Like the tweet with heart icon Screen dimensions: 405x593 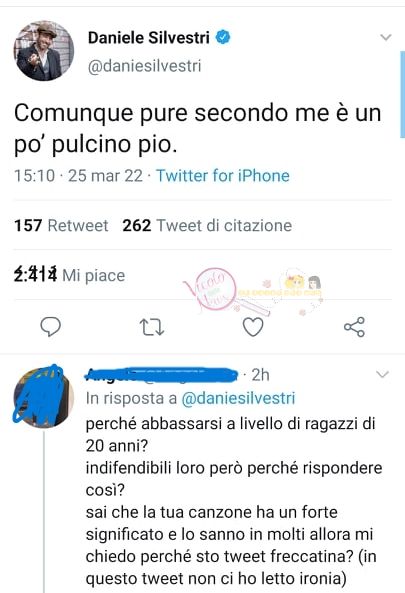point(253,327)
